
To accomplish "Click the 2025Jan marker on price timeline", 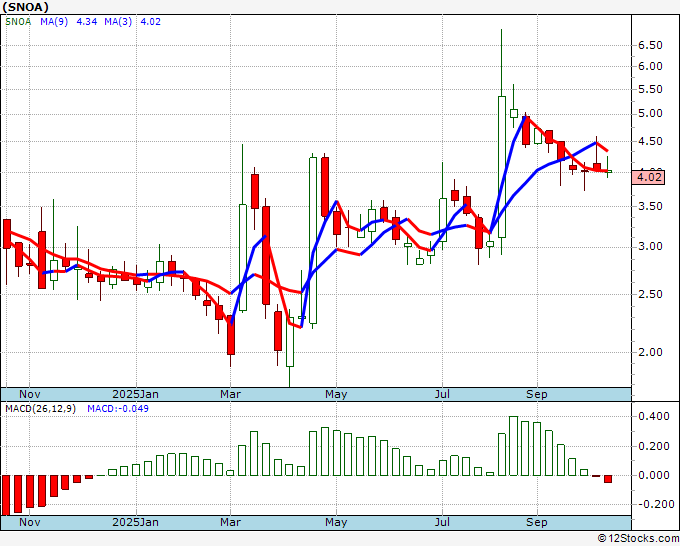I will pyautogui.click(x=135, y=394).
